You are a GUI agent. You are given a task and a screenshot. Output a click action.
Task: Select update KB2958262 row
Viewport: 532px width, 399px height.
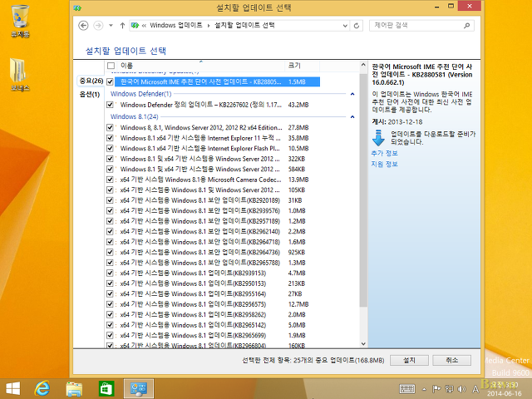213,314
